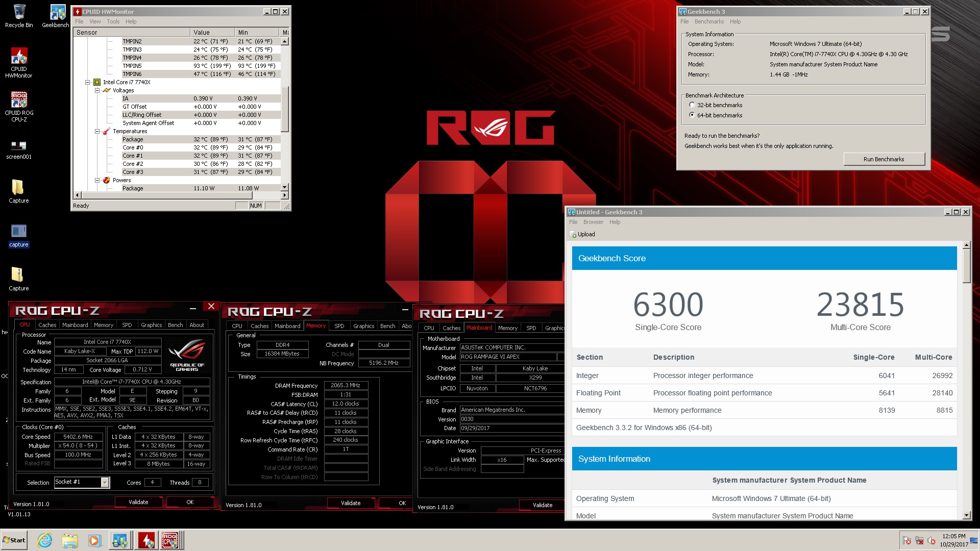Click the Run Benchmarks button

(884, 159)
